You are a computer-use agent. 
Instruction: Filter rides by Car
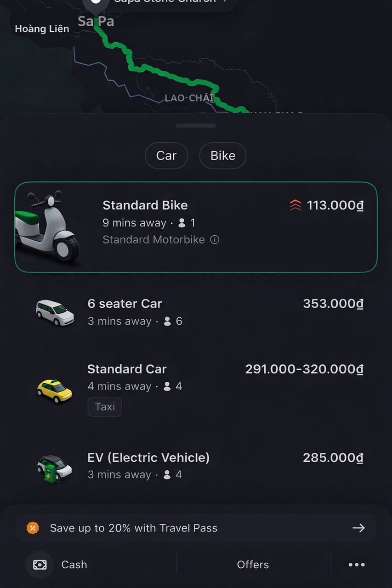166,156
